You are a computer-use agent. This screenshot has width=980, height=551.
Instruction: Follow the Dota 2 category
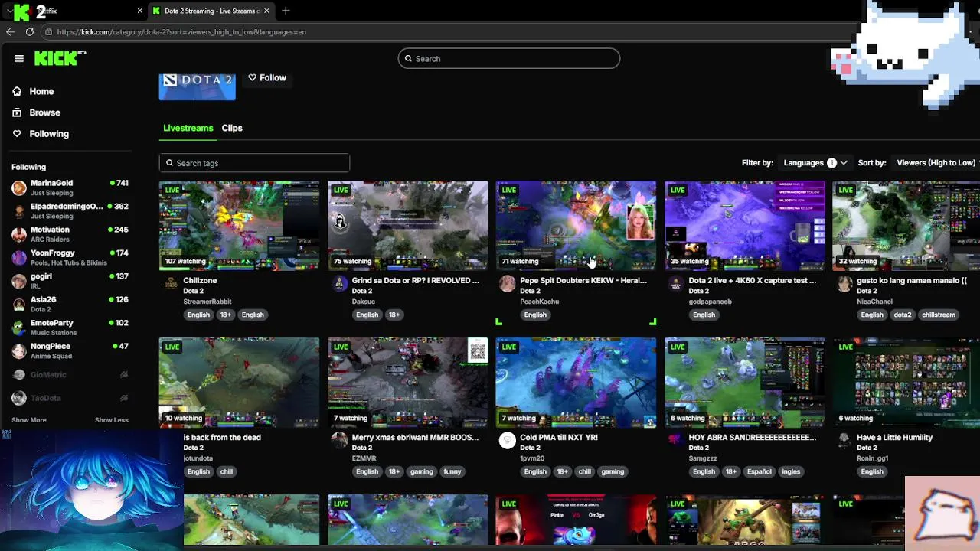click(x=267, y=77)
